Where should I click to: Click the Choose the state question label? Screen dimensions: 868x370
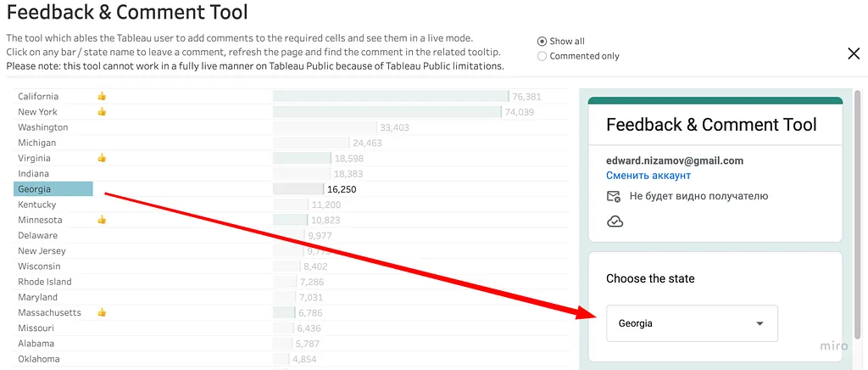pos(650,278)
